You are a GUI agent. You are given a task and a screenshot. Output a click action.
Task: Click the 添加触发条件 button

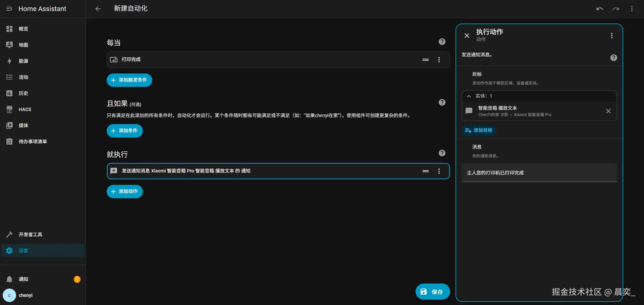point(129,80)
